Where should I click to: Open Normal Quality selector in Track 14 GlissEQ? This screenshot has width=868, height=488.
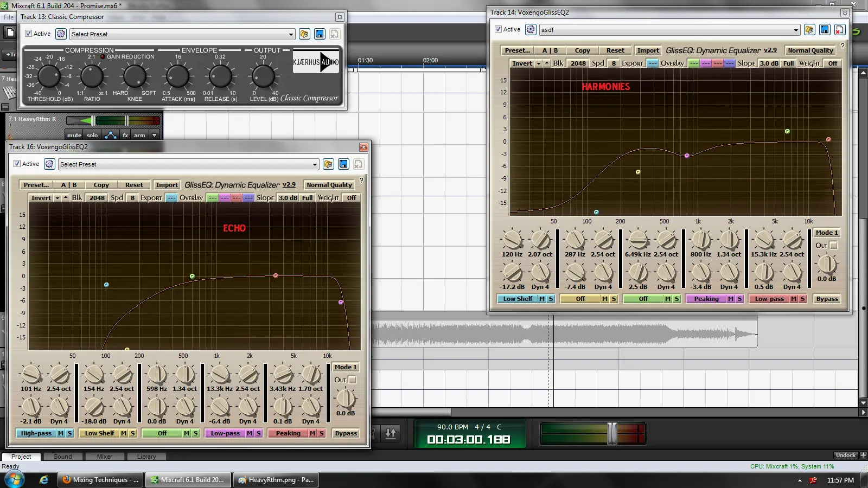click(x=810, y=50)
